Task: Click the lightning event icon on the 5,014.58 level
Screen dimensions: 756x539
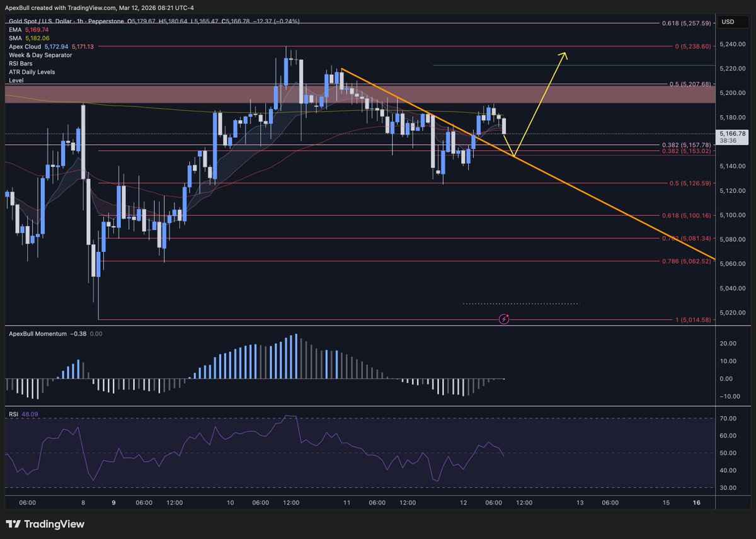Action: click(504, 319)
